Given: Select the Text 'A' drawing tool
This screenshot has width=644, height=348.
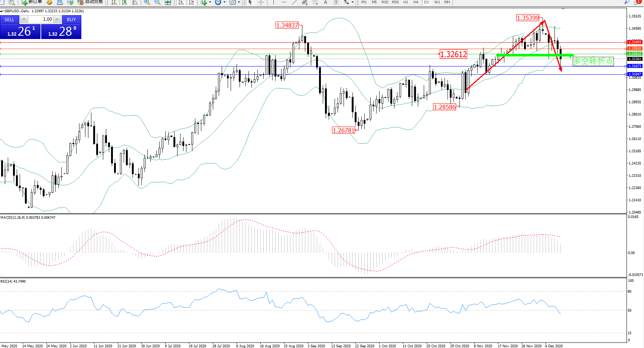Looking at the screenshot, I should pos(326,2).
